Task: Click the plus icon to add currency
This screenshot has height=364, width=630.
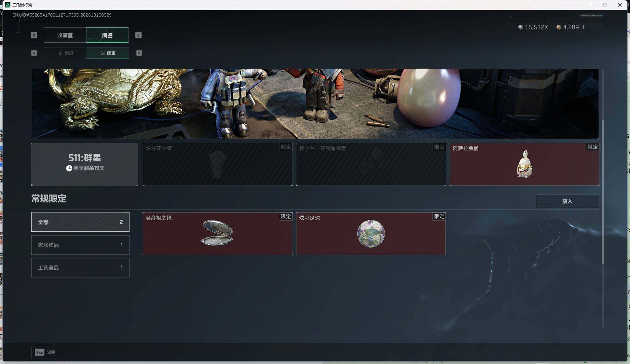Action: (583, 27)
